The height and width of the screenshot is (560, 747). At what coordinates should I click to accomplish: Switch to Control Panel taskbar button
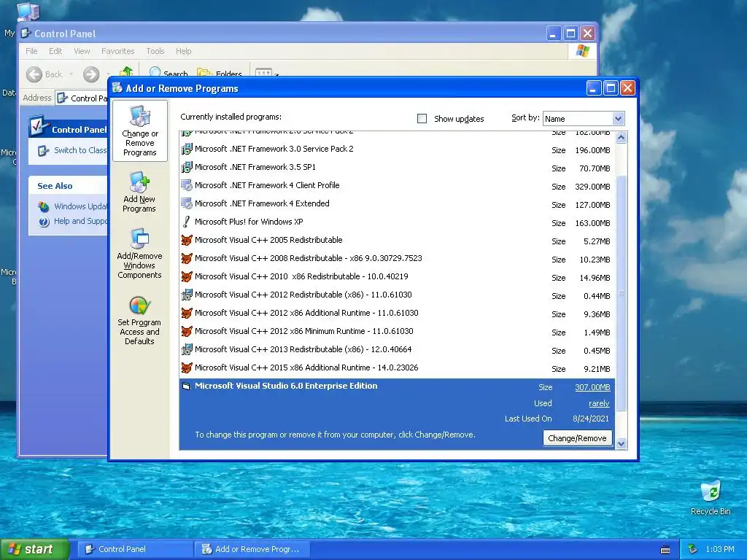[x=135, y=550]
